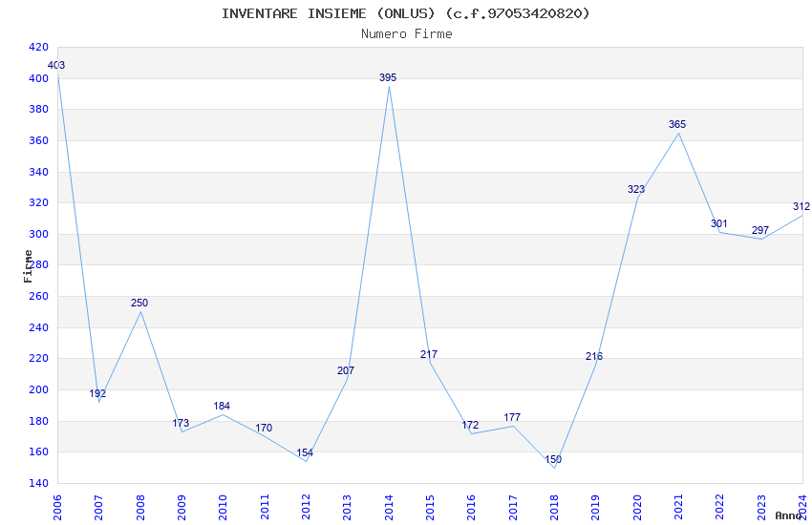The image size is (812, 525).
Task: Click x-axis year 2015
Action: (x=430, y=507)
